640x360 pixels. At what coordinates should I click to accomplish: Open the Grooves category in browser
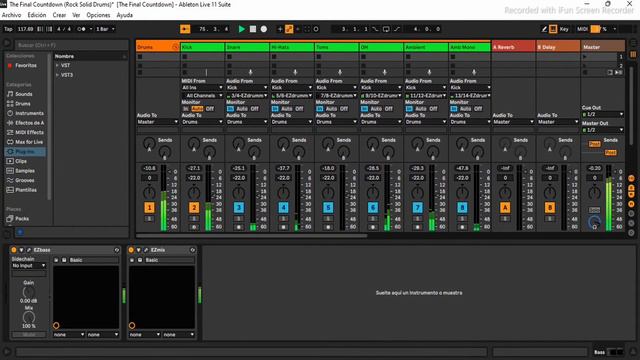click(x=25, y=180)
